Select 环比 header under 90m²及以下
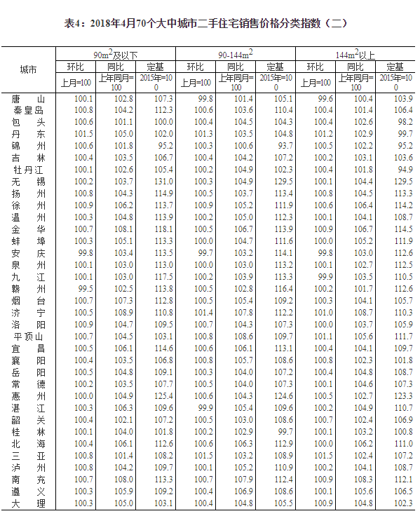Viewport: 420px width, 516px height. [x=76, y=67]
